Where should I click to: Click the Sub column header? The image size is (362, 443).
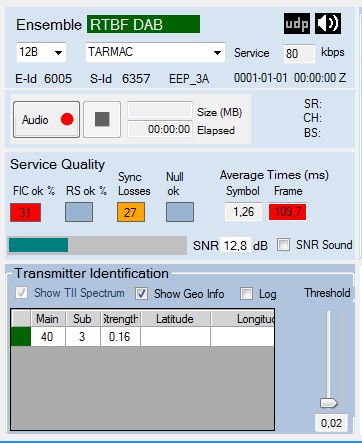tap(83, 319)
